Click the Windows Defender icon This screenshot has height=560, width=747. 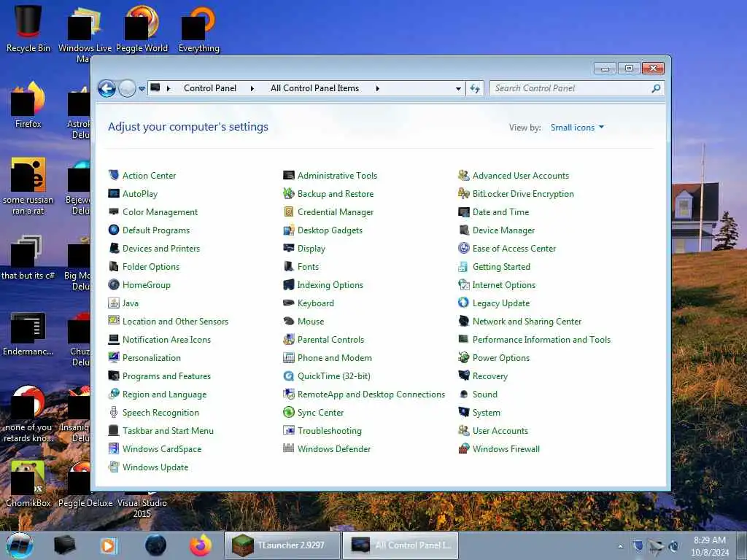(289, 448)
